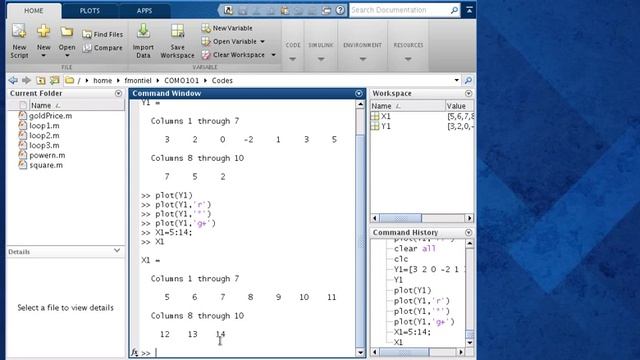The image size is (640, 360).
Task: Select goldPrice.m file
Action: coord(51,116)
